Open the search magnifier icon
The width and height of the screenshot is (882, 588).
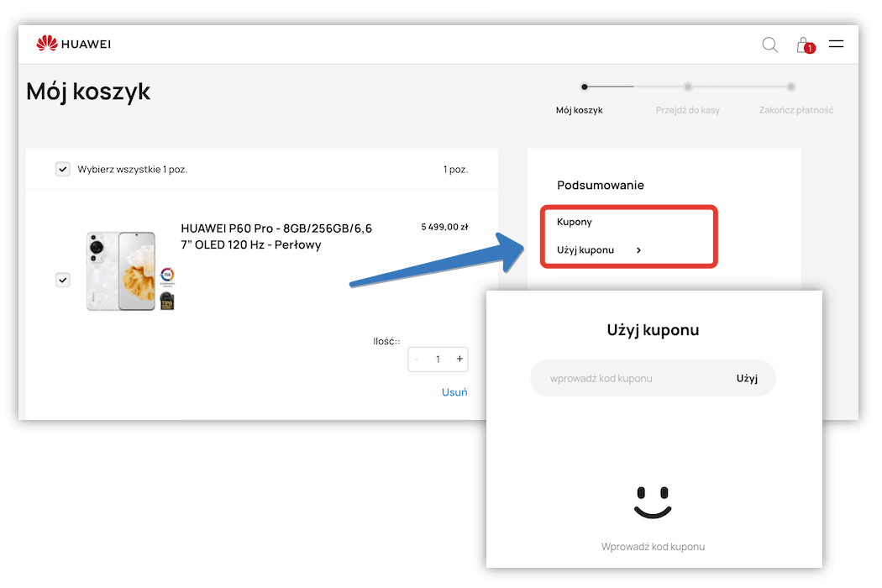pyautogui.click(x=769, y=45)
